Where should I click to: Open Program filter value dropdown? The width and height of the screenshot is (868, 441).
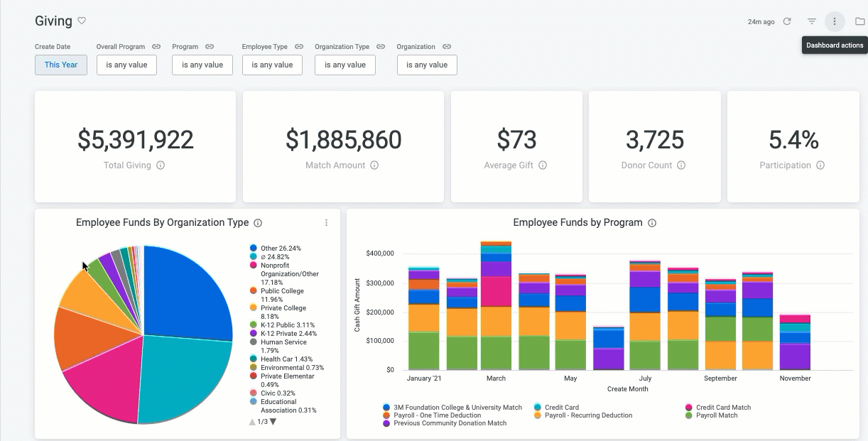coord(202,65)
